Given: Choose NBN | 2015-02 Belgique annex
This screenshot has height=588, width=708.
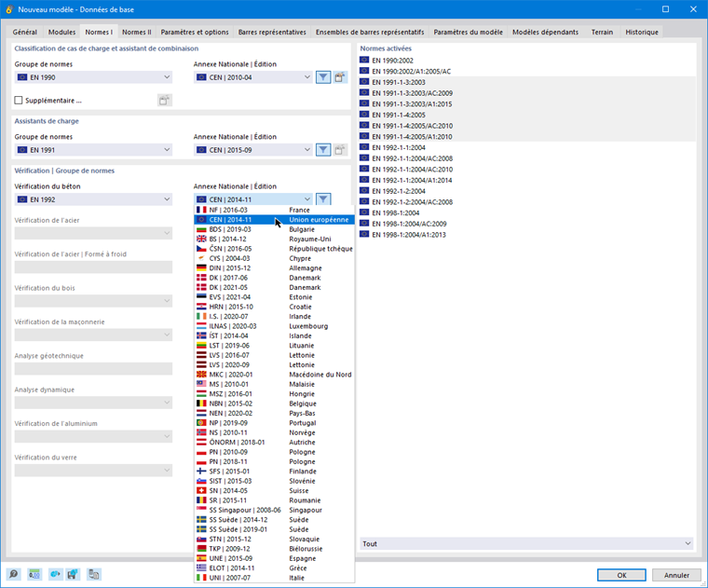Looking at the screenshot, I should pos(275,403).
